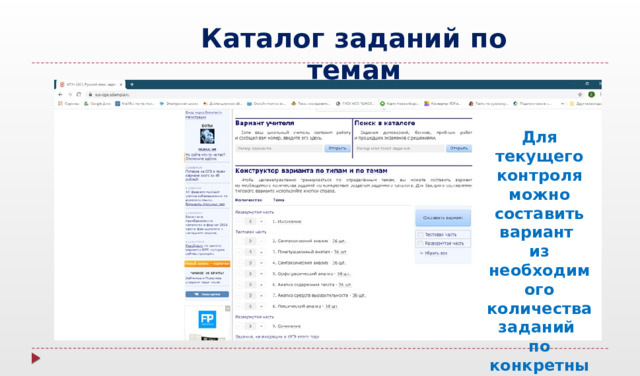Open the FP advertisement thumbnail
This screenshot has height=376, width=640.
coord(207,319)
